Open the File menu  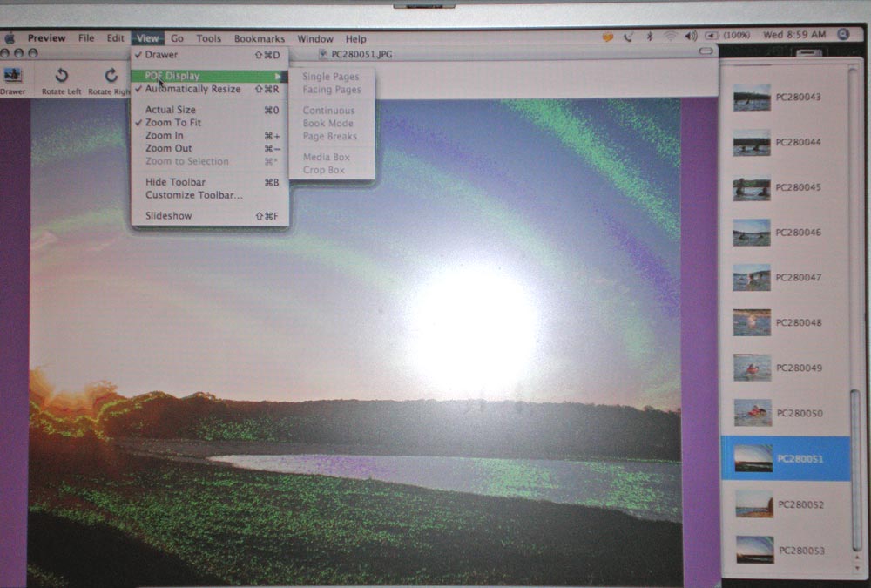click(x=86, y=37)
